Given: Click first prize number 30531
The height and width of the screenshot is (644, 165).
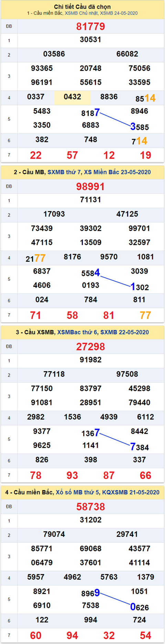Looking at the screenshot, I should coord(91,40).
